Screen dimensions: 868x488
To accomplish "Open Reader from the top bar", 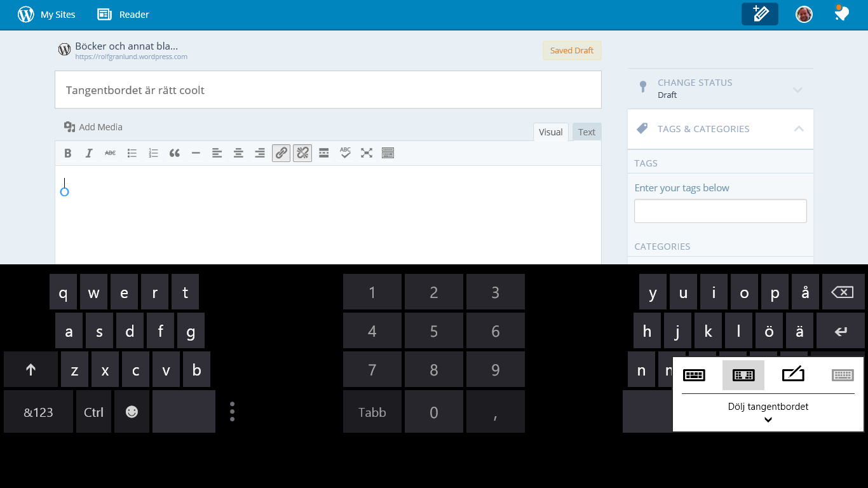I will (x=123, y=14).
